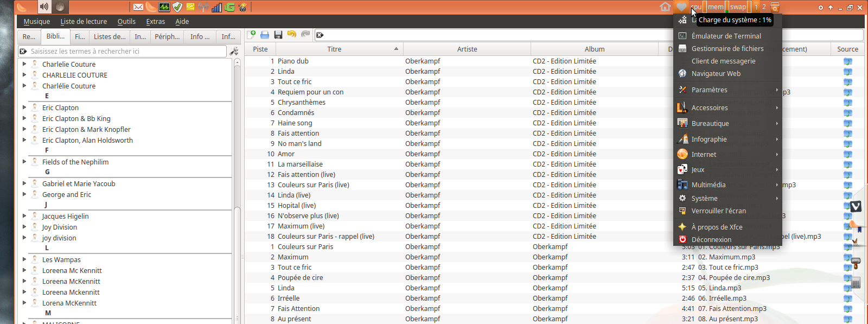Open the Accessoires submenu
Screen dimensions: 868x324
pos(727,107)
